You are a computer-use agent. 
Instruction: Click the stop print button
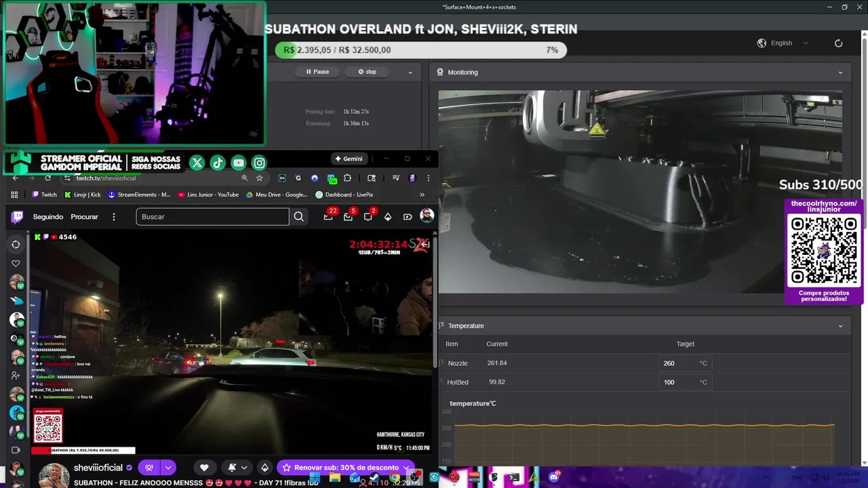click(x=368, y=72)
